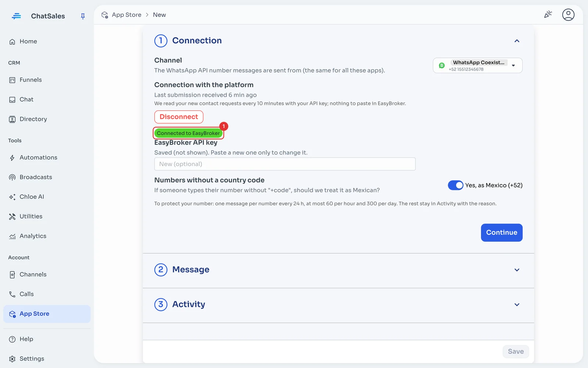Click the Calls phone icon
588x368 pixels.
[x=12, y=294]
